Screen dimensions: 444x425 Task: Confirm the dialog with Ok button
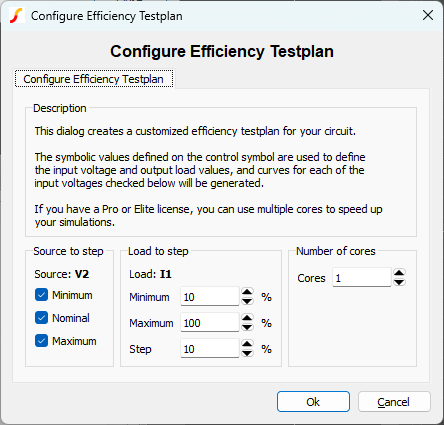pyautogui.click(x=313, y=402)
